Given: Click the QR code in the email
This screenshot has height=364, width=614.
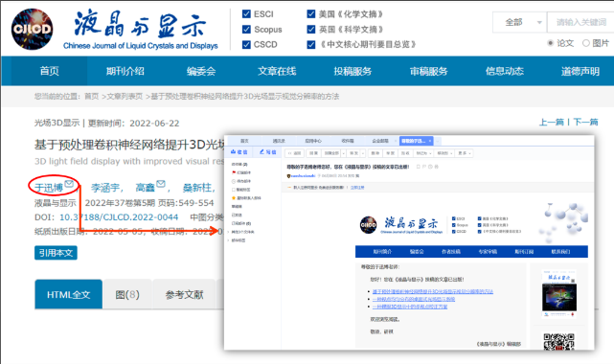Looking at the screenshot, I should click(x=558, y=341).
